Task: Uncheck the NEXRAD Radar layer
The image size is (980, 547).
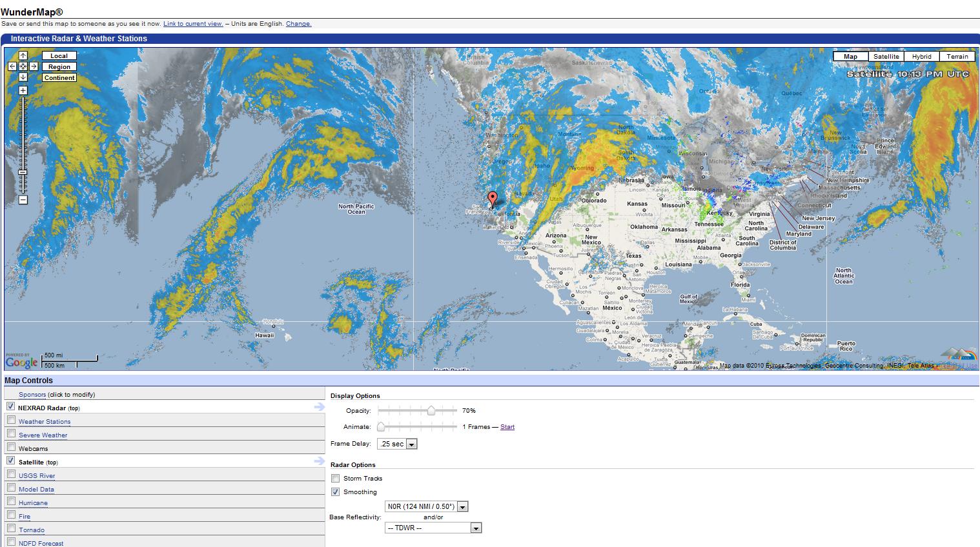Action: tap(11, 406)
